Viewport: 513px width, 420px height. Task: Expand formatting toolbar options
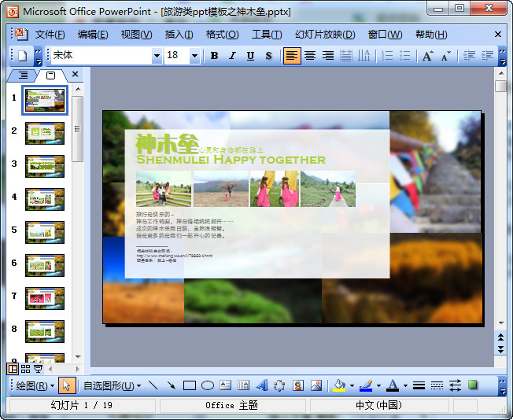502,56
